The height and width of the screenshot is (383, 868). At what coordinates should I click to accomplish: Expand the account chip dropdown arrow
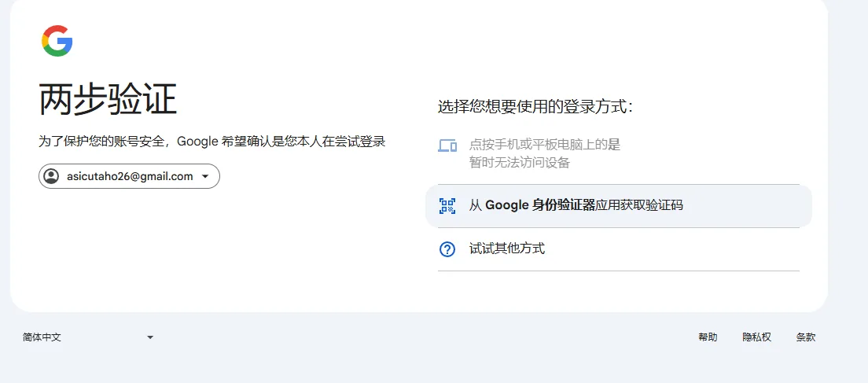pos(205,177)
